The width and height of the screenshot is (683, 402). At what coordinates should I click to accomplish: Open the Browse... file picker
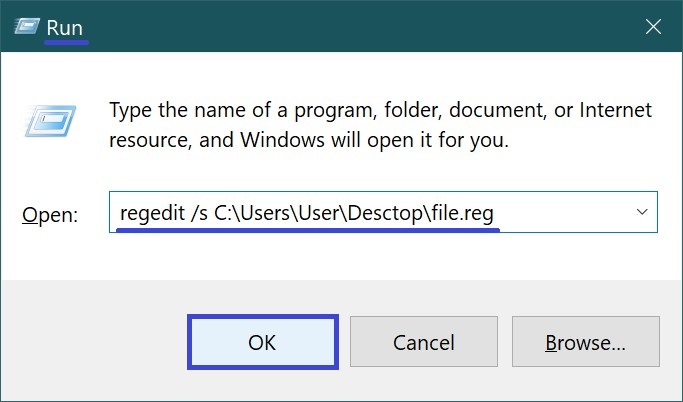pos(585,343)
